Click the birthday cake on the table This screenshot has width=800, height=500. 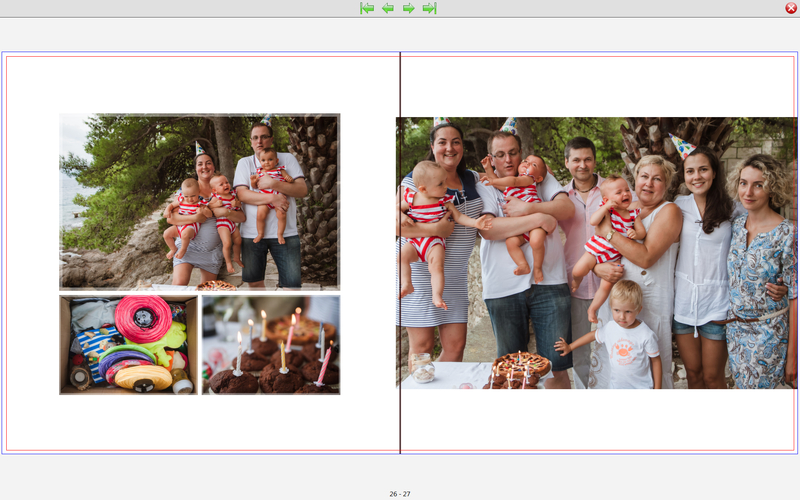[520, 366]
